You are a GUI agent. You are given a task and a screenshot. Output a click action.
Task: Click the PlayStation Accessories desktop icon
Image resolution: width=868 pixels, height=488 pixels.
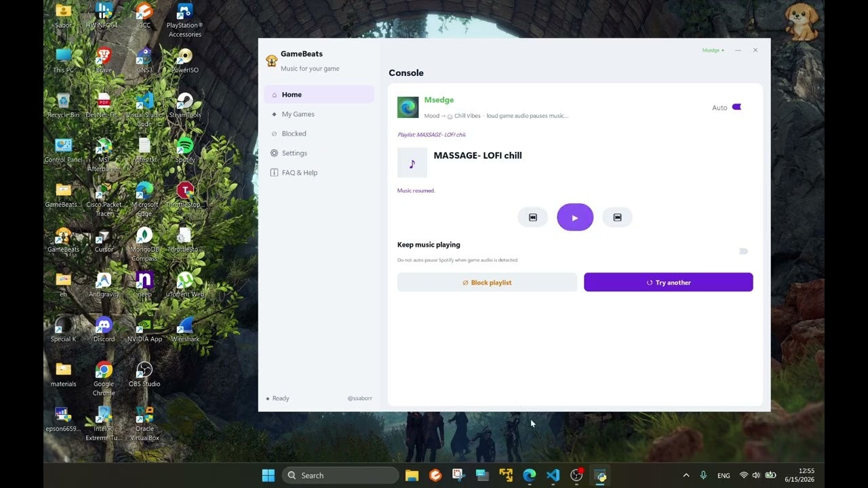click(184, 20)
